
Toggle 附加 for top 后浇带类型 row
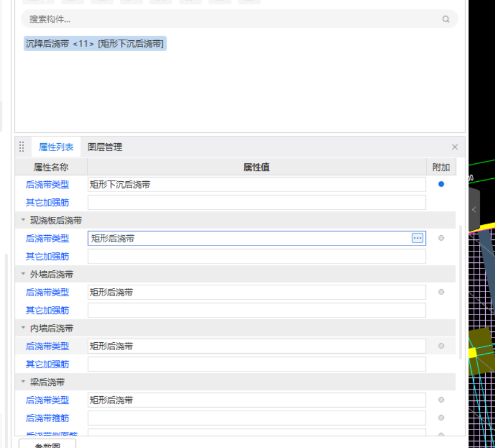(441, 184)
